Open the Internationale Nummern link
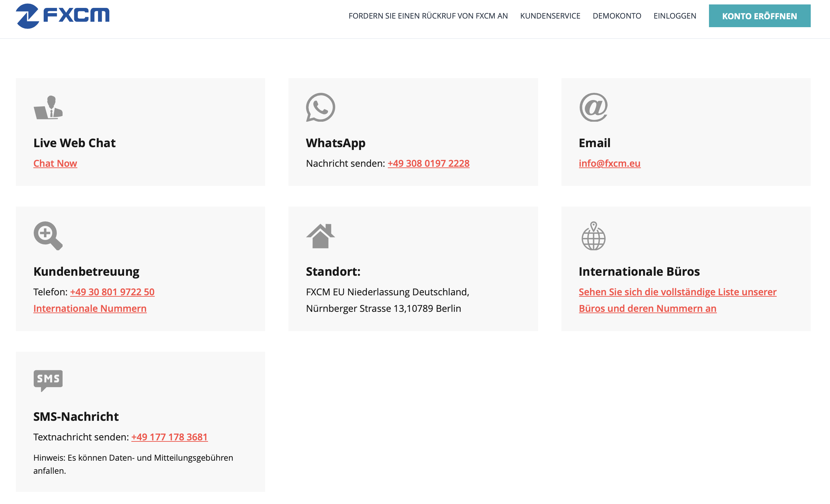This screenshot has height=504, width=830. (90, 308)
